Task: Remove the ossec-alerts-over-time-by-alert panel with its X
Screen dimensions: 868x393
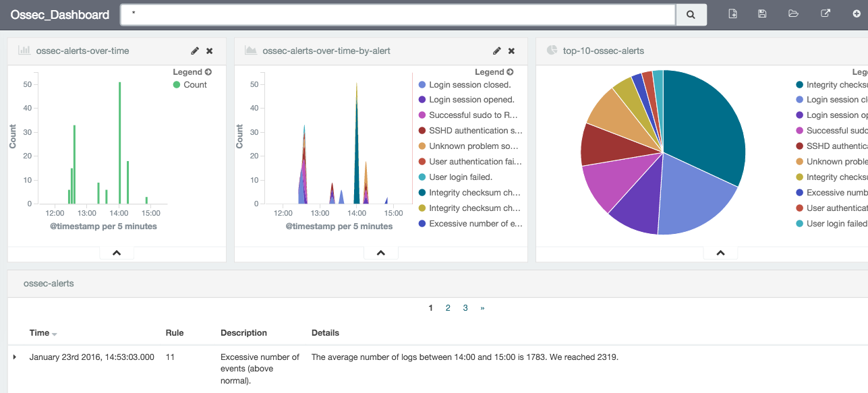Action: tap(511, 51)
